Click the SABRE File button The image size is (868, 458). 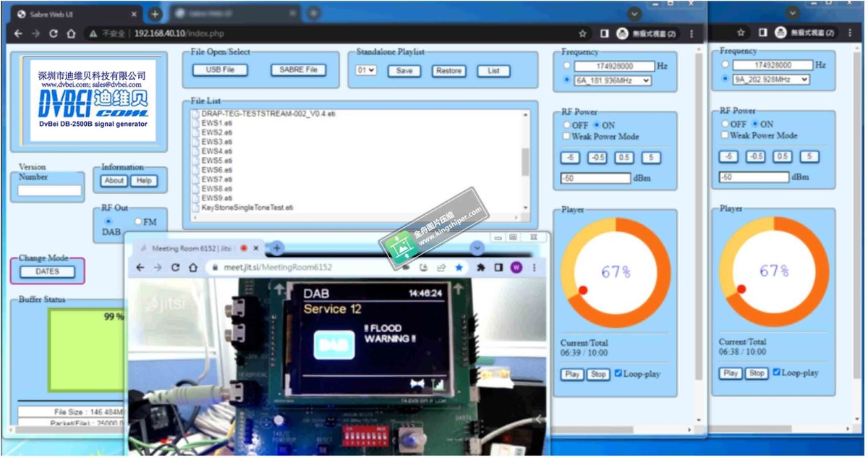point(298,70)
